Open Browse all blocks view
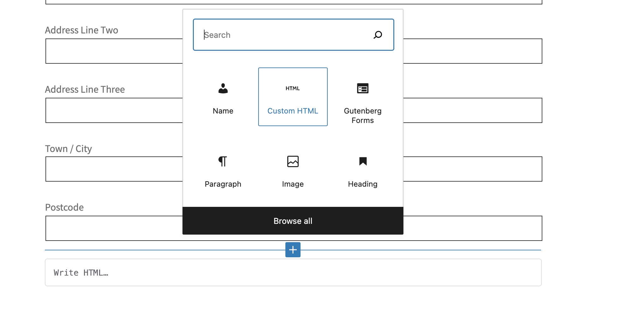 [x=293, y=221]
